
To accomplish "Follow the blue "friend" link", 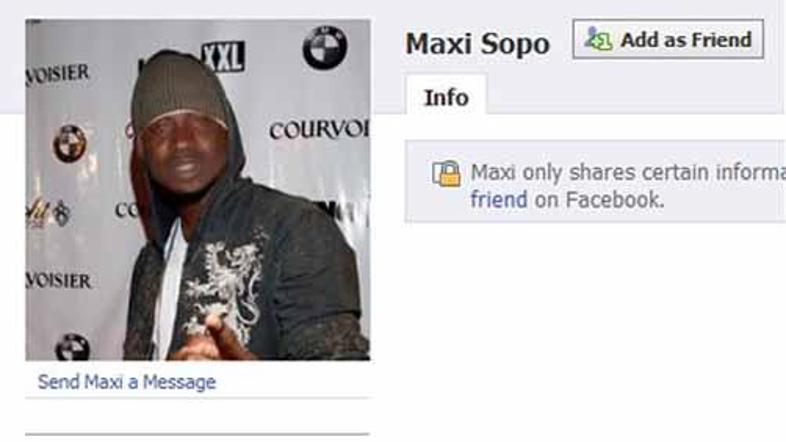I will [x=499, y=200].
